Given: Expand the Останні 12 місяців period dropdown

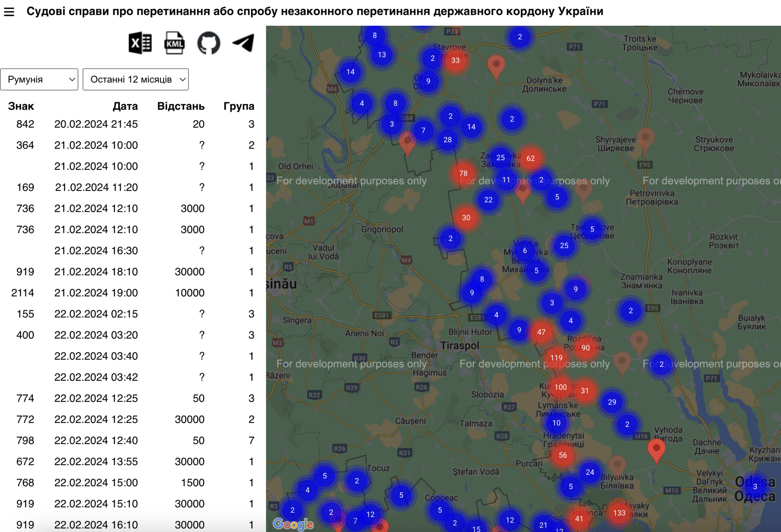Looking at the screenshot, I should [x=136, y=79].
